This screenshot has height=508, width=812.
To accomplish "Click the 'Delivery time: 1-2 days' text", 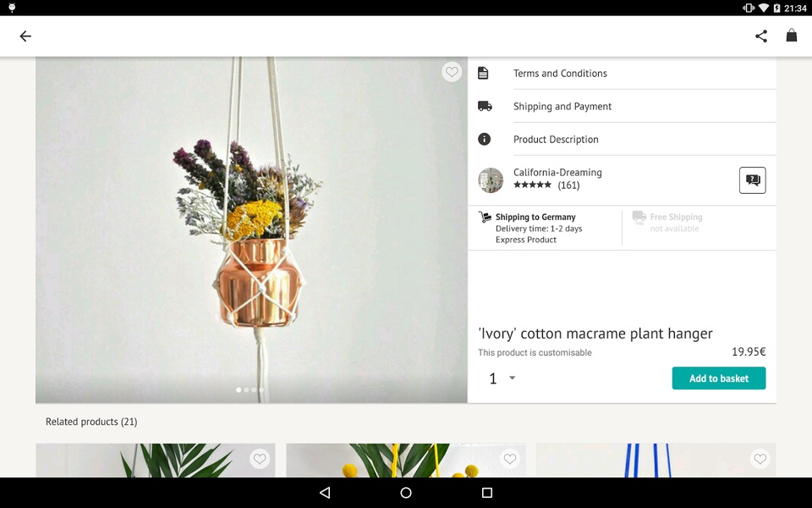I will (x=539, y=229).
